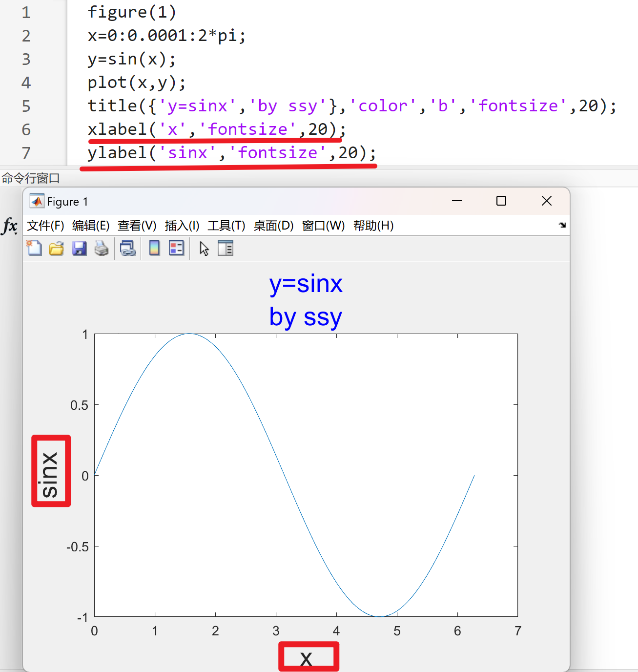The width and height of the screenshot is (638, 672).
Task: Click the ylabel(...) code on line 7
Action: 232,153
